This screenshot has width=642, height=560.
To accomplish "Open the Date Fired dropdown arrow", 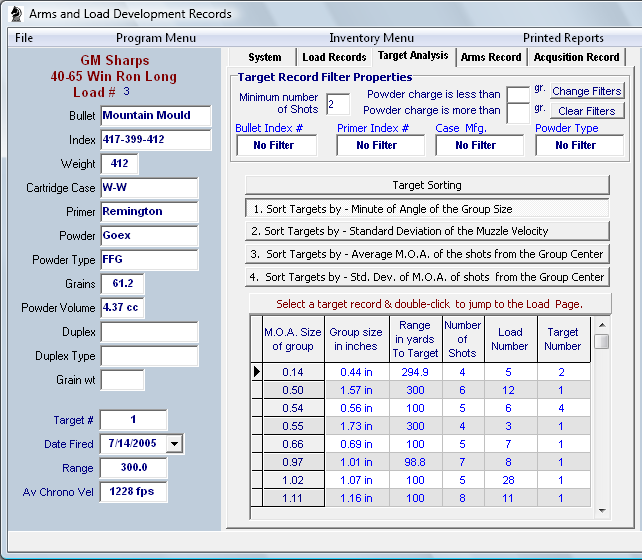I will coord(175,444).
